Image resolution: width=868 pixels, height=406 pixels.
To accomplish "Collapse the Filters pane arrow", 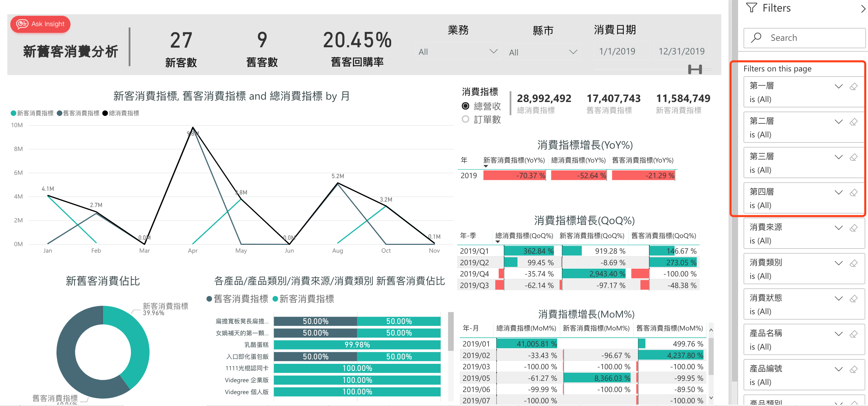I will click(863, 9).
